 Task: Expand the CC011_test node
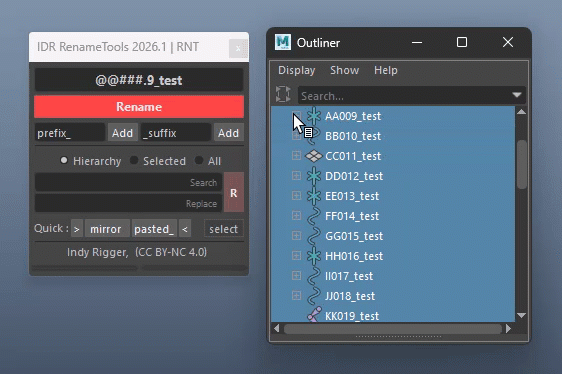point(296,156)
